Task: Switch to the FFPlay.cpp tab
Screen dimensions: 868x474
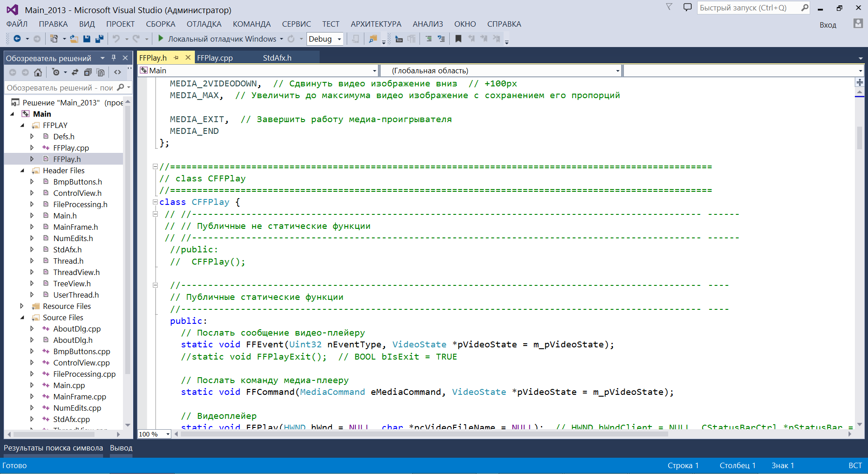Action: [x=215, y=58]
